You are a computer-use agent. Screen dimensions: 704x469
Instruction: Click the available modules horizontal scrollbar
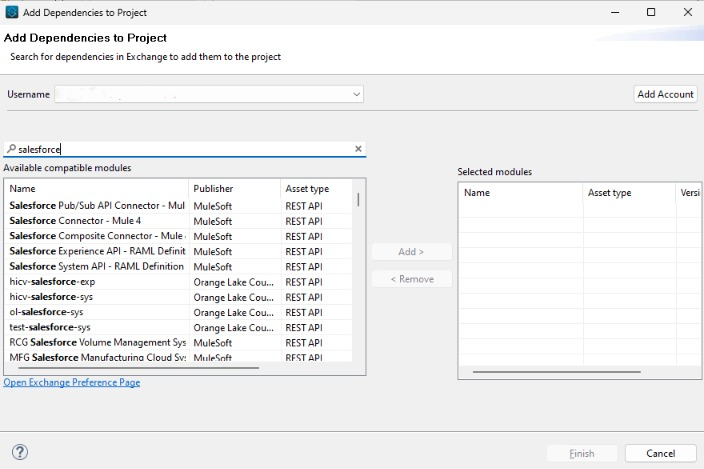tap(138, 368)
